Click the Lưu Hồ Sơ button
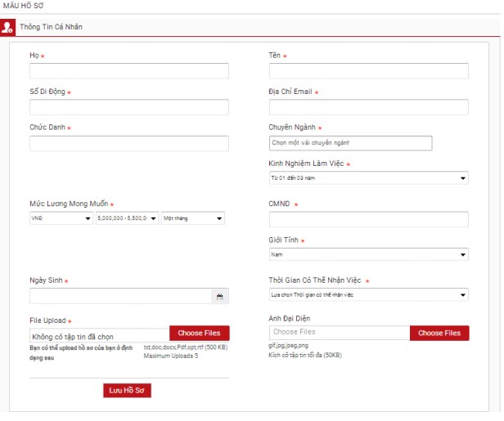Screen dimensions: 504x421 click(127, 390)
